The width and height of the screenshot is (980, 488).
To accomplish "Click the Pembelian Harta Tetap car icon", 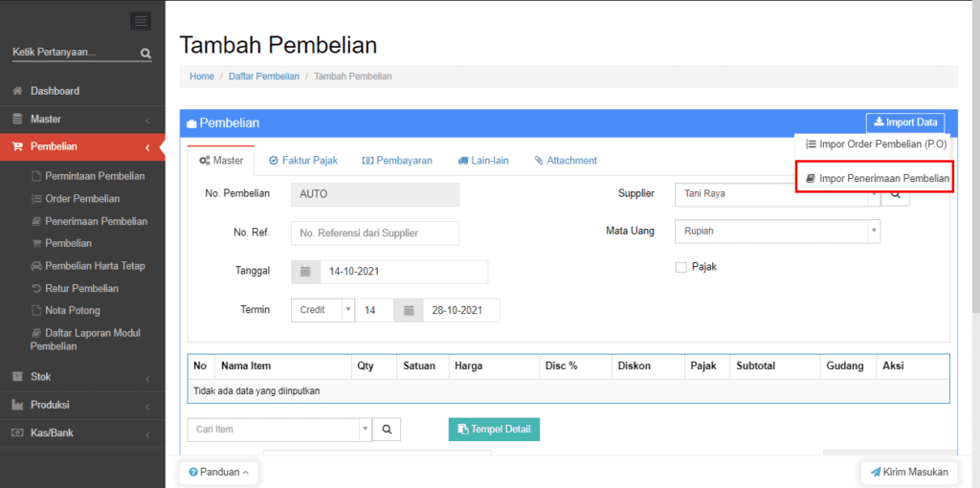I will coord(36,266).
